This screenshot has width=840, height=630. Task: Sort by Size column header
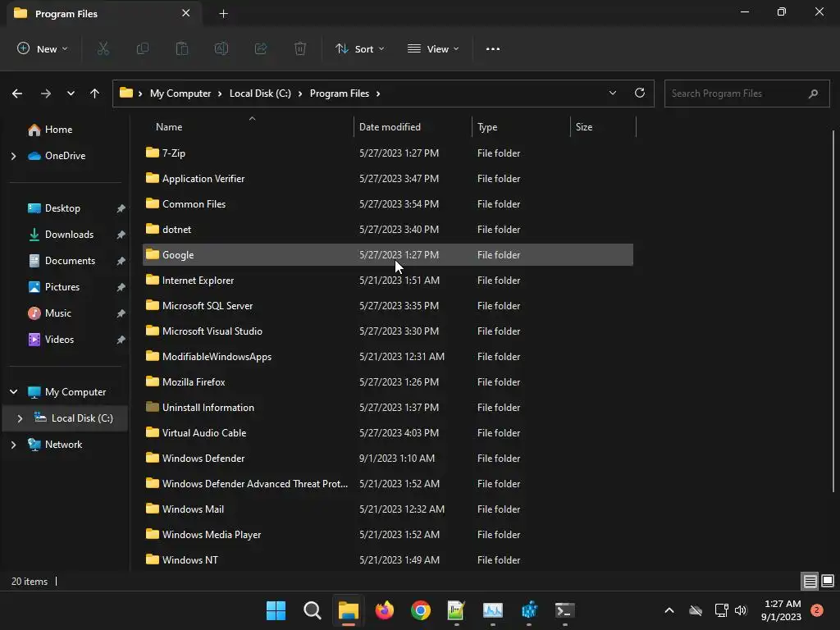click(x=584, y=127)
